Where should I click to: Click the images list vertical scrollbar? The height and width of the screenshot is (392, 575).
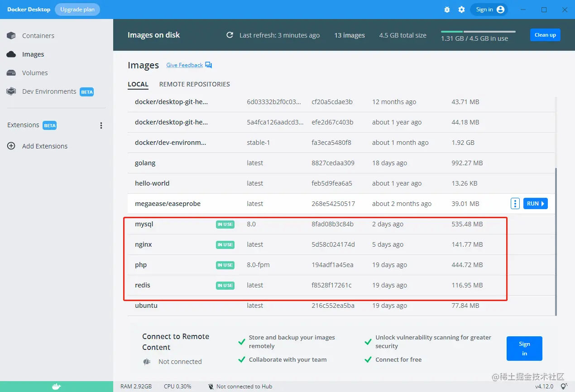[x=556, y=242]
